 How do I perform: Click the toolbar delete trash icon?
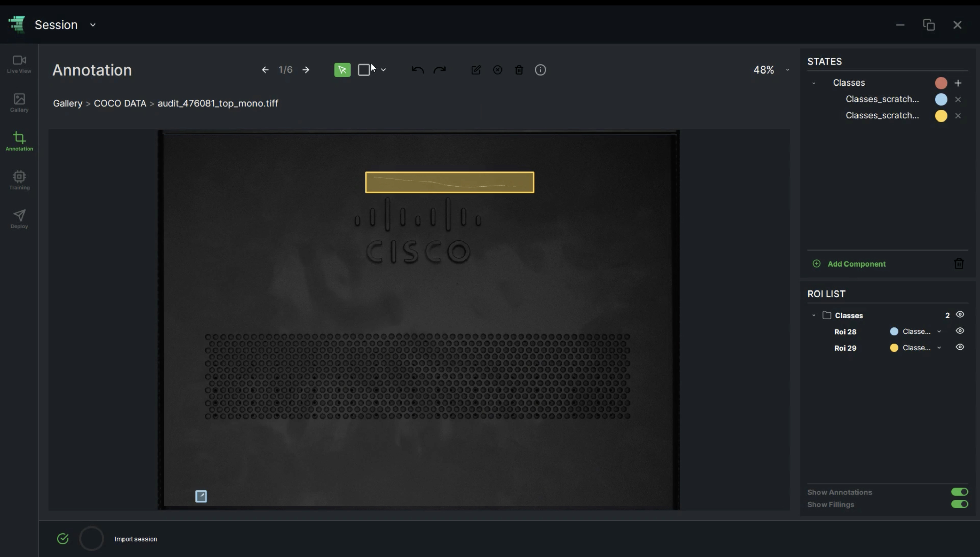(519, 70)
